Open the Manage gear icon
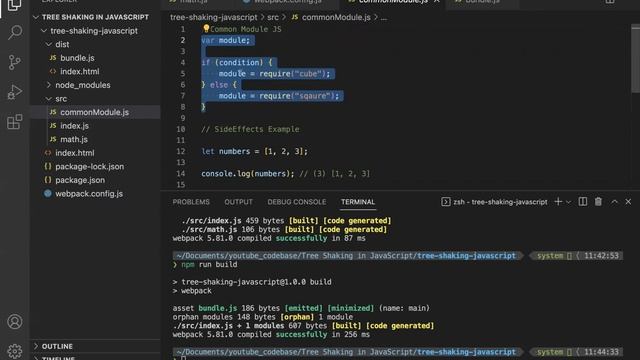The image size is (640, 360). [15, 351]
